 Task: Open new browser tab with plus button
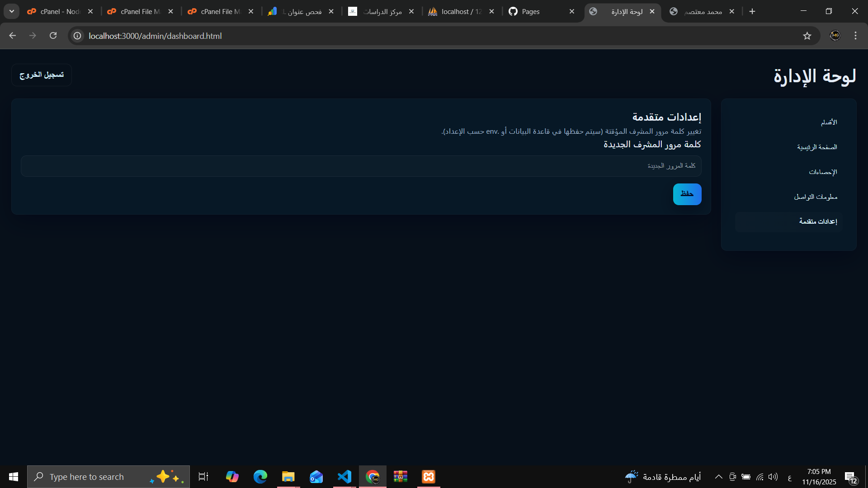click(752, 11)
